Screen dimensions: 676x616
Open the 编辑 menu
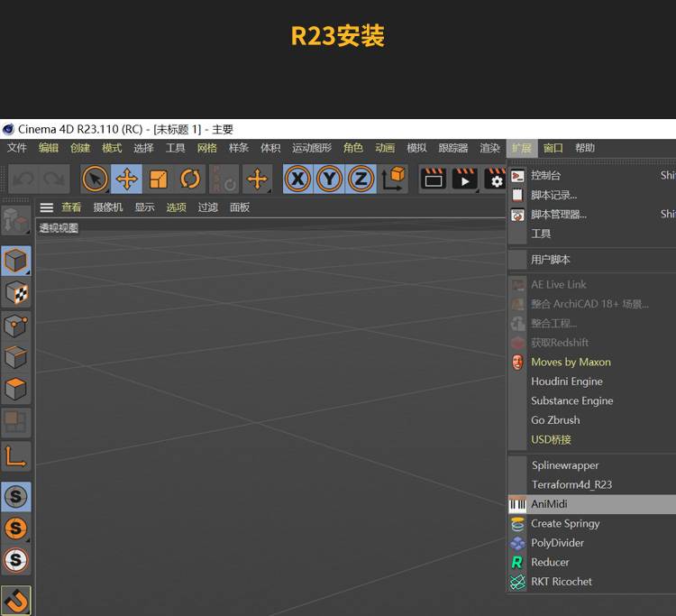click(x=49, y=148)
